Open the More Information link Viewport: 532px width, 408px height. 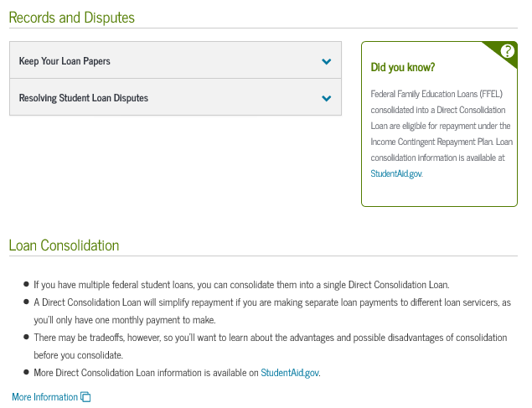click(44, 397)
